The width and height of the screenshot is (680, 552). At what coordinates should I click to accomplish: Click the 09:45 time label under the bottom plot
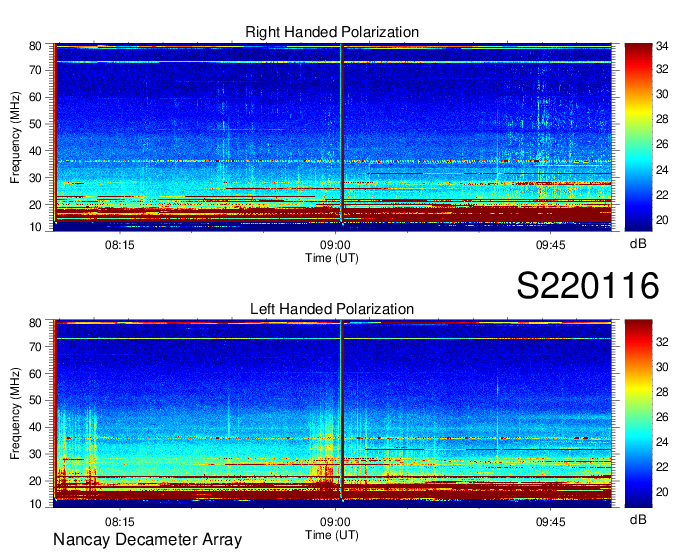[550, 522]
